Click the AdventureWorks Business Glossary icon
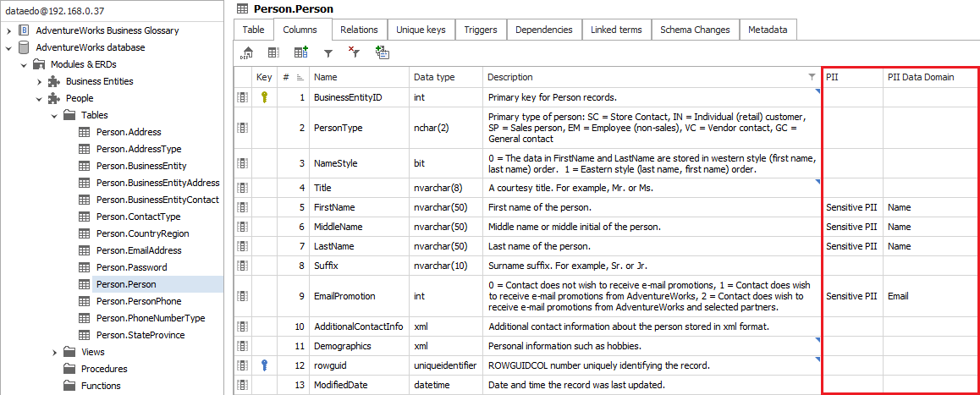Viewport: 980px width, 395px height. pos(24,30)
